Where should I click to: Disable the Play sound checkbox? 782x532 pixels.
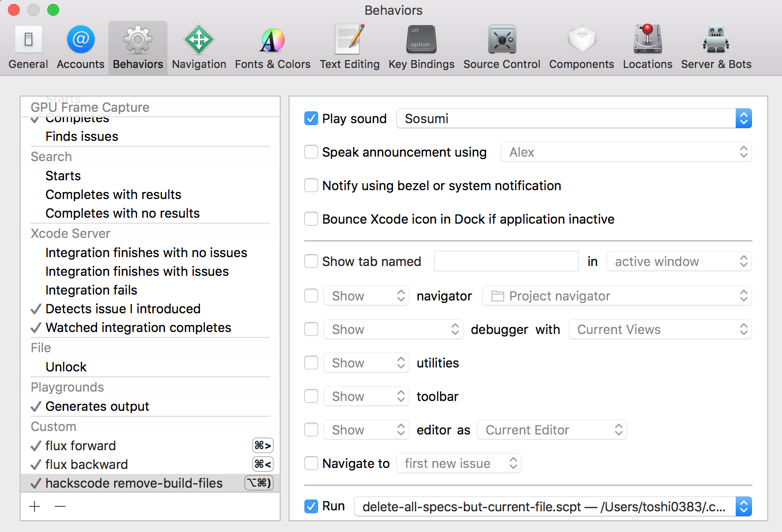311,118
